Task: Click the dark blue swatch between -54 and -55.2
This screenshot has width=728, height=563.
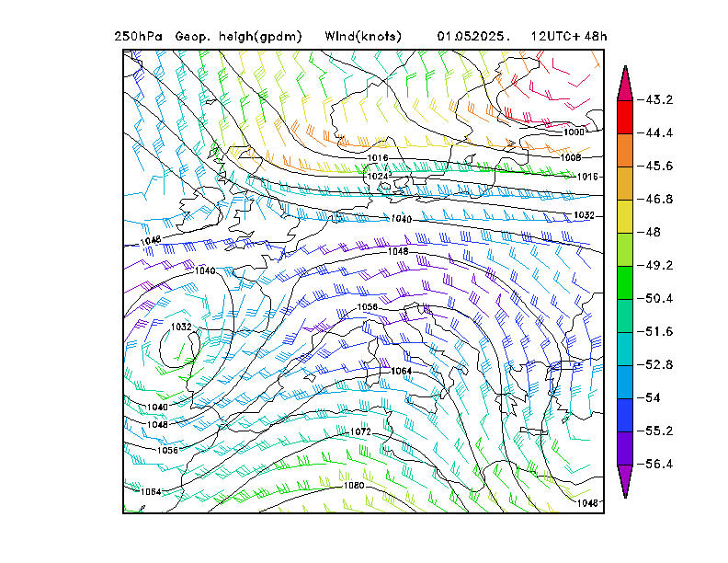Action: pos(625,415)
